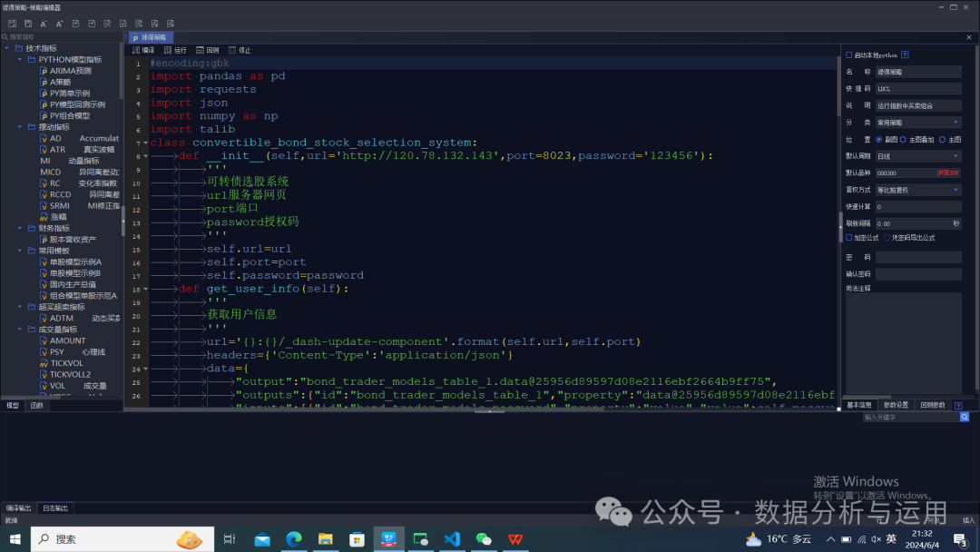Click the aV icon beside TICKVOL
980x552 pixels.
click(x=44, y=363)
